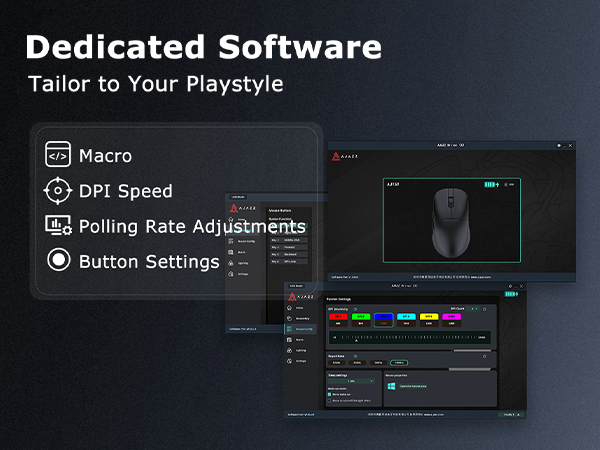The height and width of the screenshot is (450, 600).
Task: Click the DPI sensitivity slider track
Action: [x=409, y=338]
